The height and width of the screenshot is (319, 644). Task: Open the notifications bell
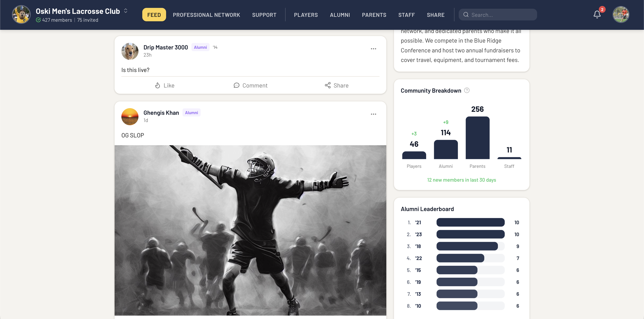tap(597, 15)
